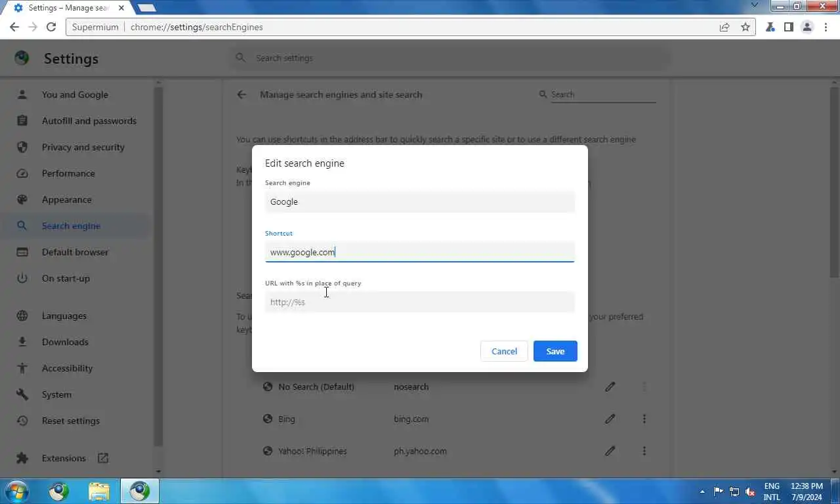The width and height of the screenshot is (840, 504).
Task: Click the Supermium logo next to Settings
Action: (22, 58)
